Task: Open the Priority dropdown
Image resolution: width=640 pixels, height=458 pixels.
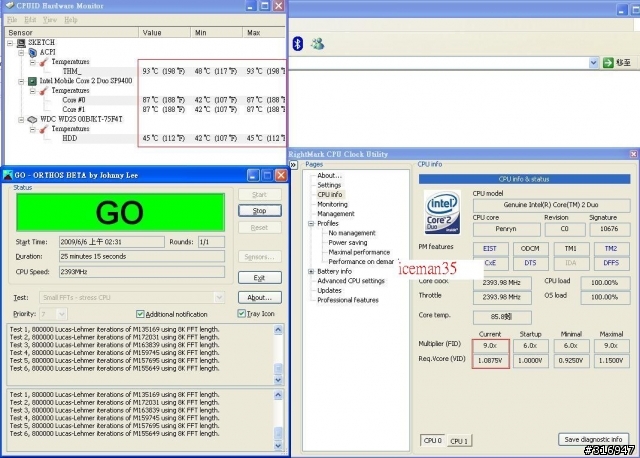Action: point(62,314)
